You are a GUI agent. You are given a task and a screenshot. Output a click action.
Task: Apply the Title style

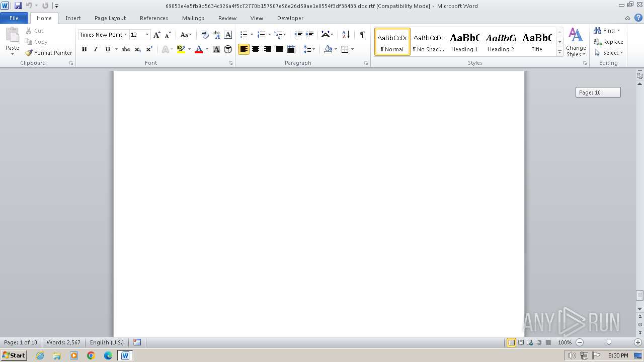coord(537,41)
